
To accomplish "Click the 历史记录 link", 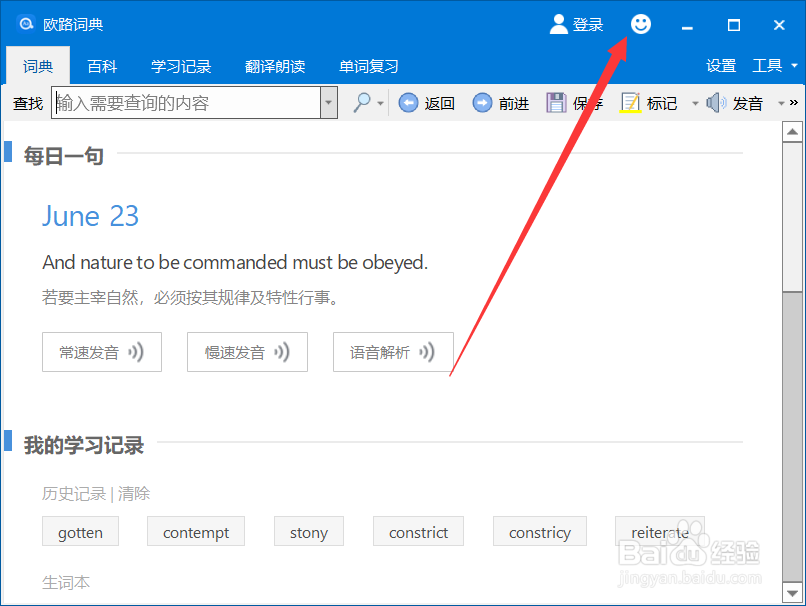I will [74, 494].
